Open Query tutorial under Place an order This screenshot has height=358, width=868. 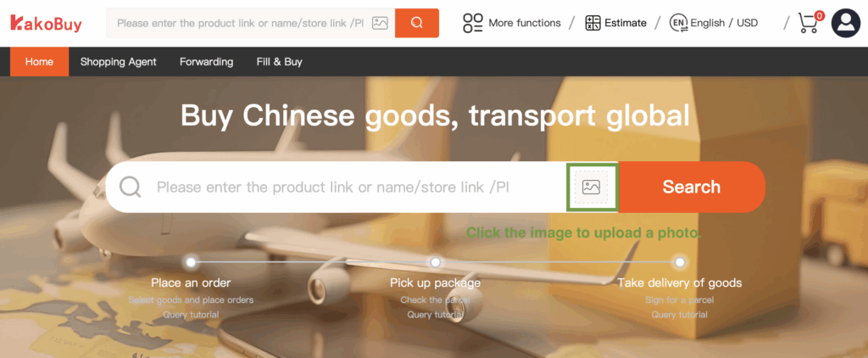click(191, 315)
